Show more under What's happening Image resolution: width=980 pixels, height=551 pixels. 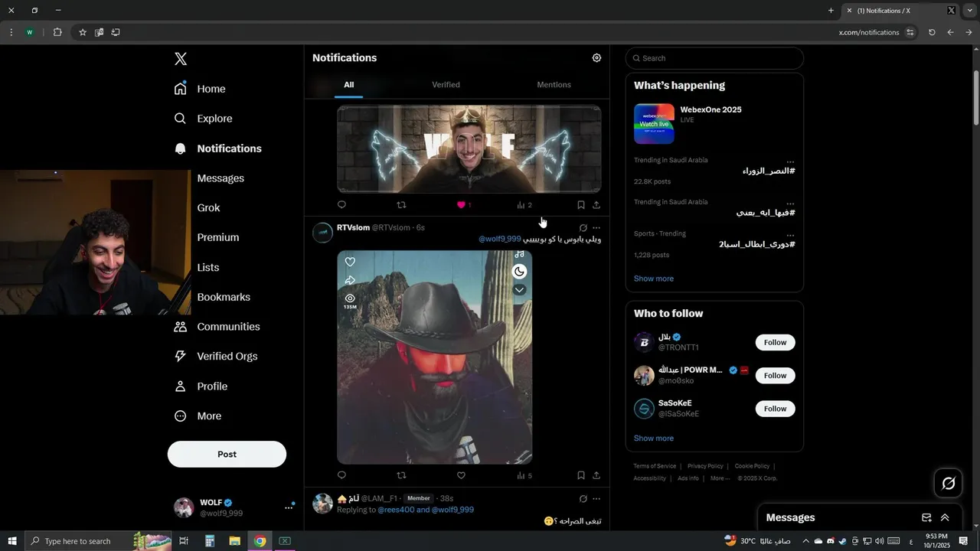tap(654, 279)
